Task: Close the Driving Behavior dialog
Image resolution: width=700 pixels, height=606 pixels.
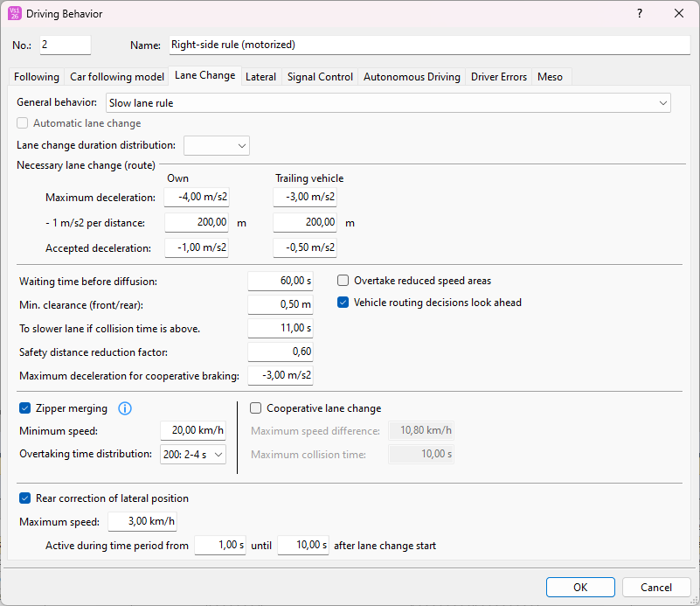Action: pos(679,13)
